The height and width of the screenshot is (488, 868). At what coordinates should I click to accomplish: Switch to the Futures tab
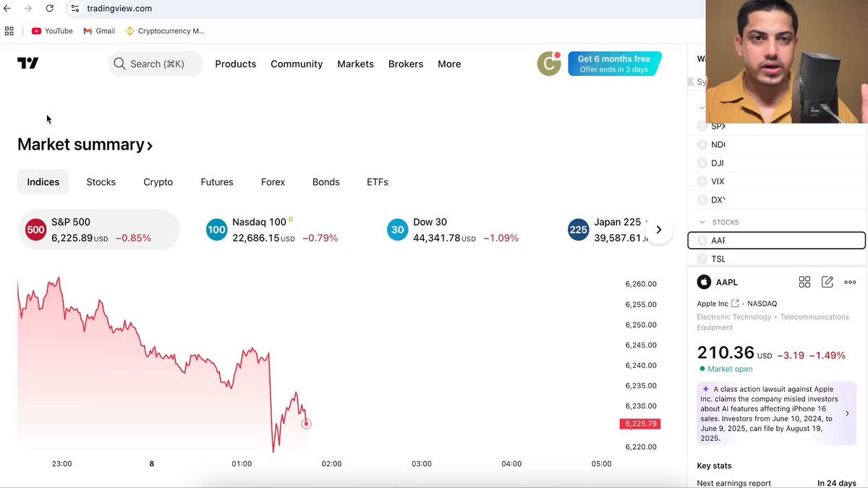pos(217,182)
